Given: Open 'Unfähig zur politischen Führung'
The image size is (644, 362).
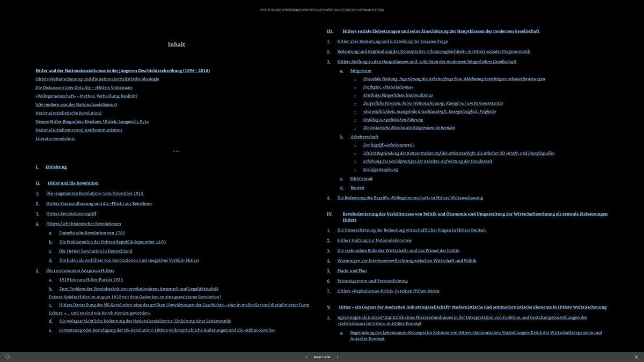Looking at the screenshot, I should [393, 120].
